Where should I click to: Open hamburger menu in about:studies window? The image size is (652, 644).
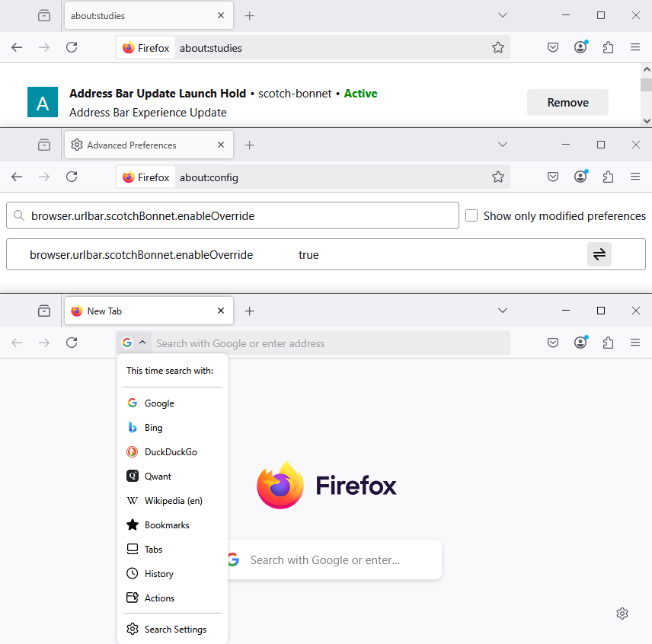[x=635, y=47]
